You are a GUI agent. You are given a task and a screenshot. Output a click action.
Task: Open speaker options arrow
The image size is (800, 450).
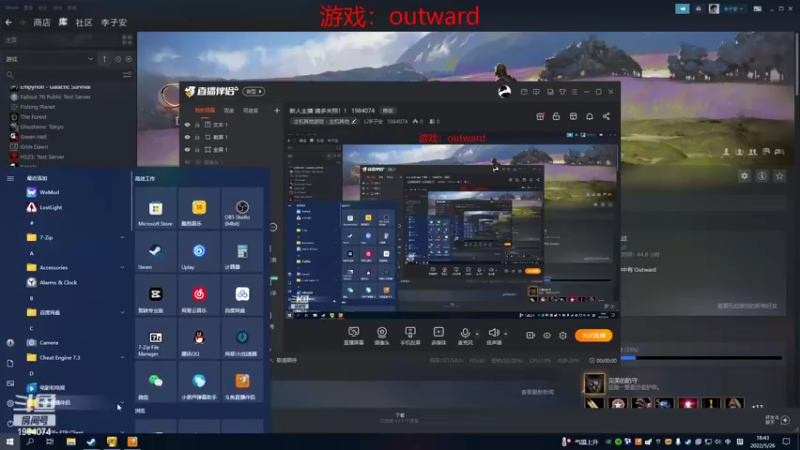[x=506, y=334]
